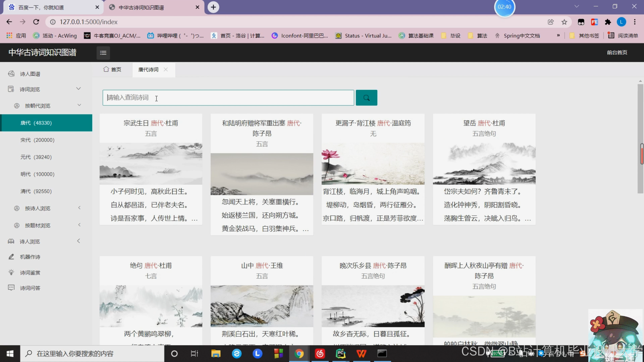Collapse the 诗词浏览 menu chevron

tap(78, 89)
